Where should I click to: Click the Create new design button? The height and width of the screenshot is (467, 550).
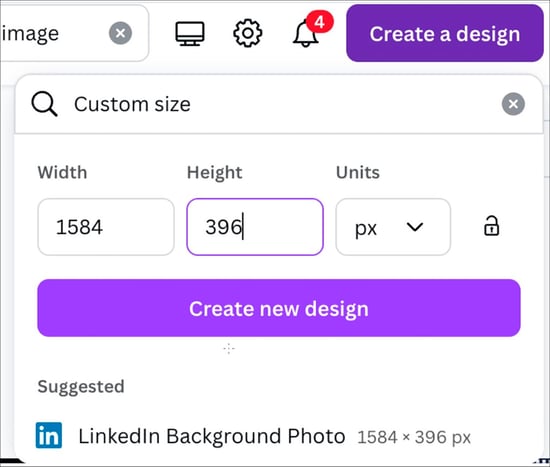[279, 308]
